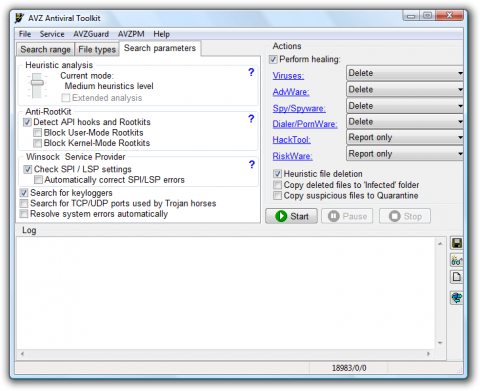Viewport: 480px width, 391px height.
Task: Open the AVZGuard menu
Action: coord(91,34)
